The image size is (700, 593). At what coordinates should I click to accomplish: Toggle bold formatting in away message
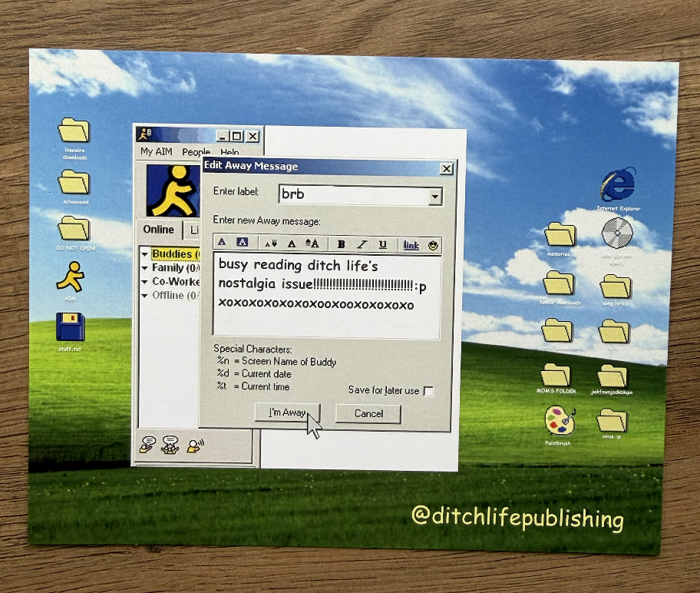click(x=342, y=244)
